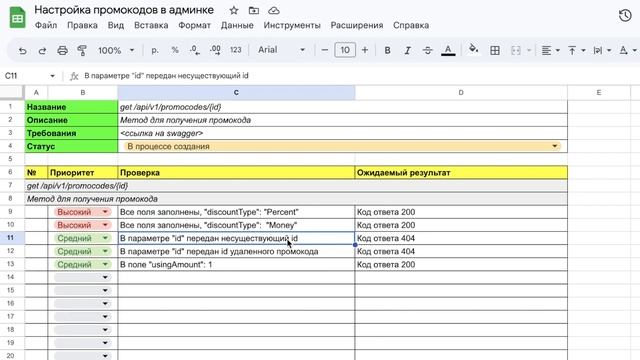Image resolution: width=640 pixels, height=360 pixels.
Task: Open the Google Sheets home icon
Action: pyautogui.click(x=18, y=17)
